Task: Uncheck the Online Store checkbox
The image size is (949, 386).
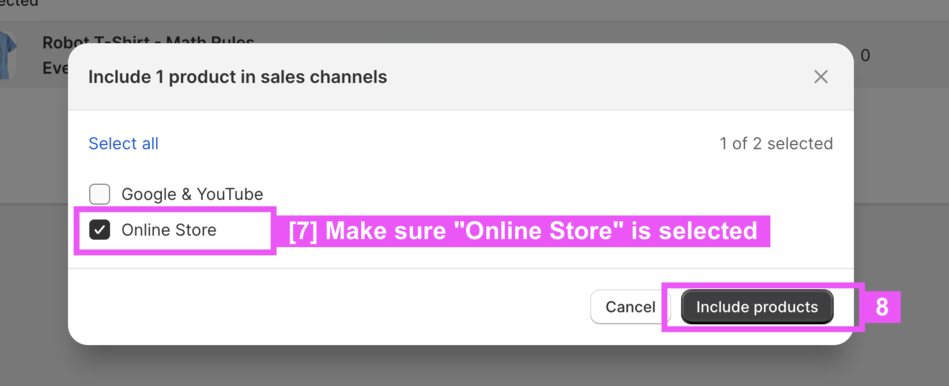Action: [x=100, y=230]
